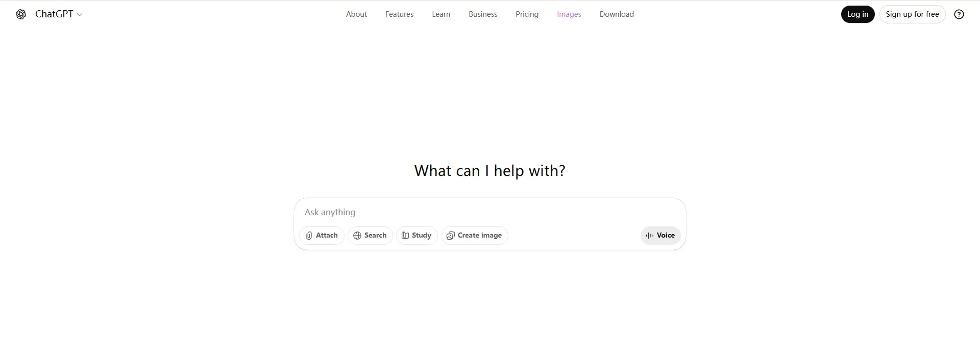Go to the Download page

tap(617, 14)
